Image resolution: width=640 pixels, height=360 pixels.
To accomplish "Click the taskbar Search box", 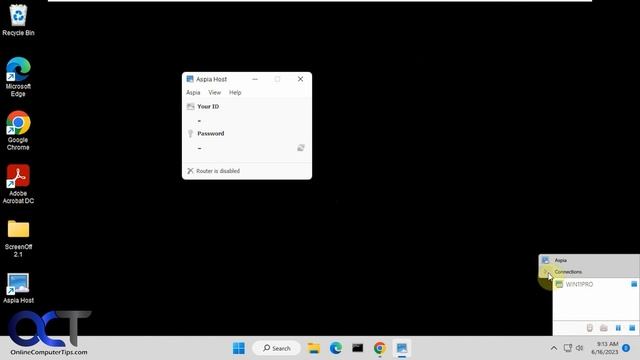I will click(277, 348).
